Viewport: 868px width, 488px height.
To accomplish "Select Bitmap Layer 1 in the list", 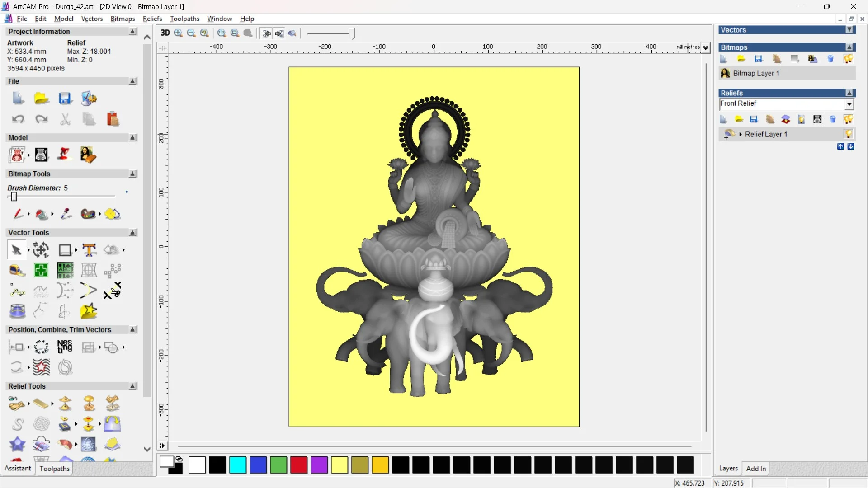I will click(756, 73).
